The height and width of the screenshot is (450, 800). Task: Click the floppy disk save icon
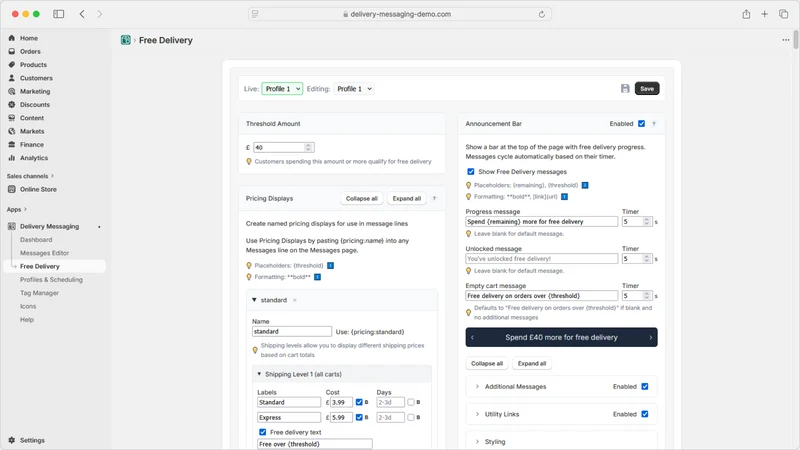625,88
